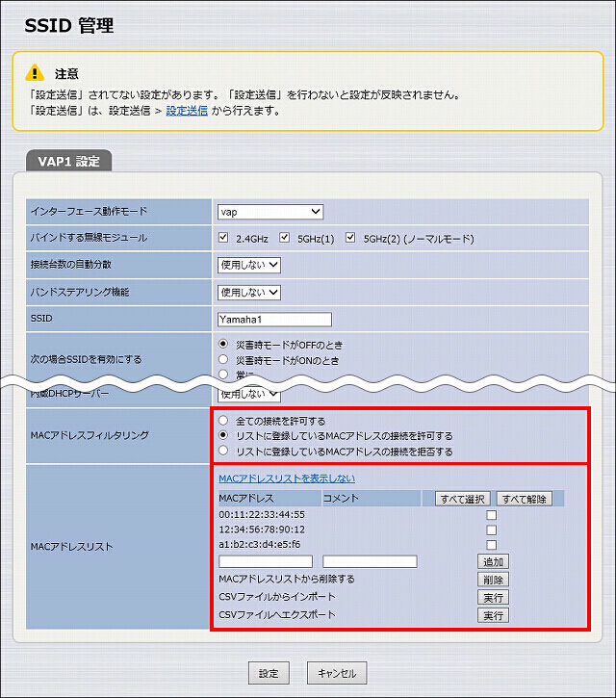616x698 pixels.
Task: Toggle the 5GHz(2) (ノーマルモード) checkbox
Action: tap(350, 238)
